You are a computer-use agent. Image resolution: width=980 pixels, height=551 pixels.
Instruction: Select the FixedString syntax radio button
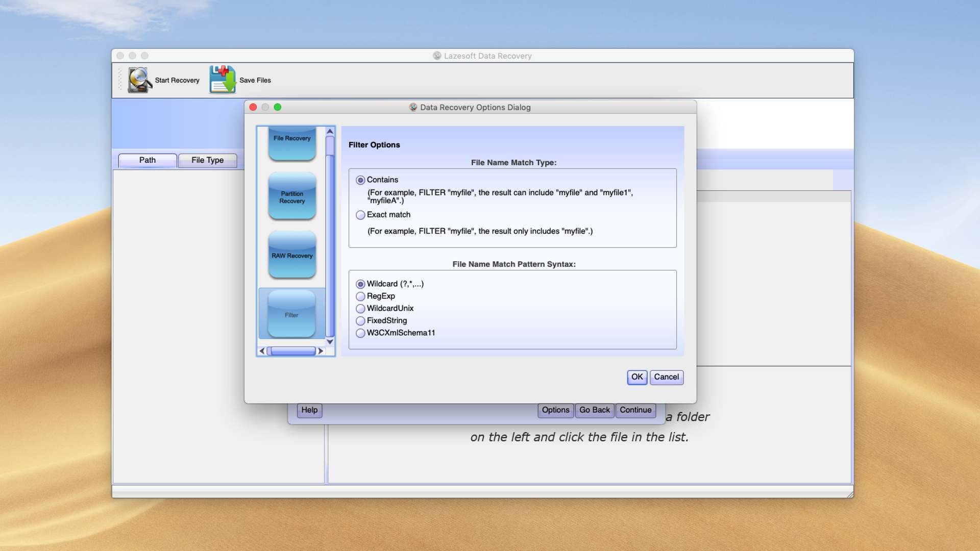tap(360, 321)
